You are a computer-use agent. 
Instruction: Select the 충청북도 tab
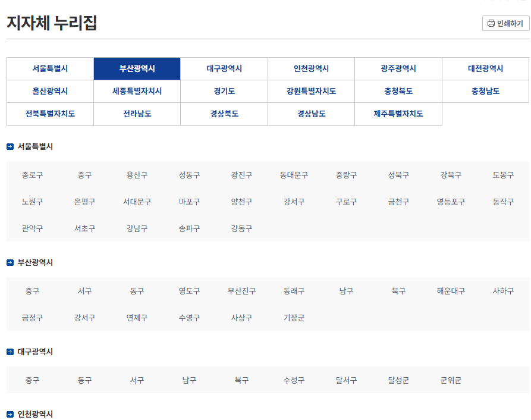point(398,91)
